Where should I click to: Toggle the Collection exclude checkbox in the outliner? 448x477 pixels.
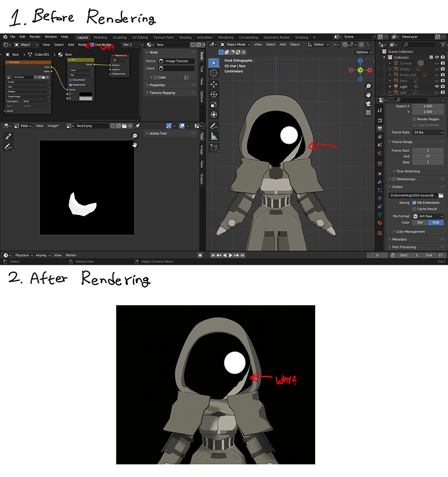tap(431, 57)
